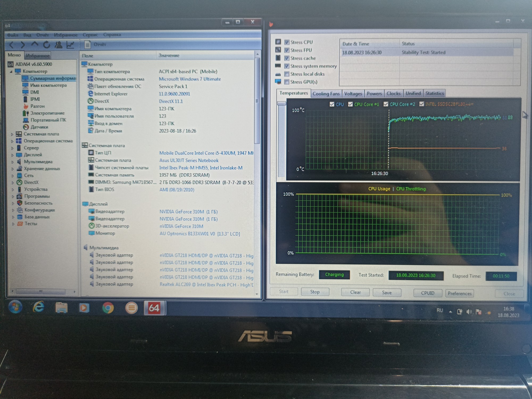Uncheck Stress cache checkbox
This screenshot has height=399, width=532.
(x=287, y=58)
